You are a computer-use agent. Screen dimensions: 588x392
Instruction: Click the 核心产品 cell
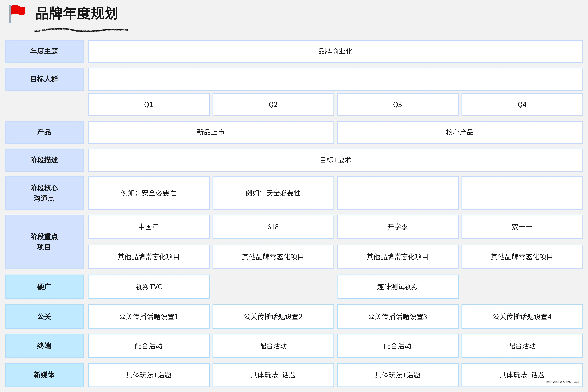coord(460,132)
